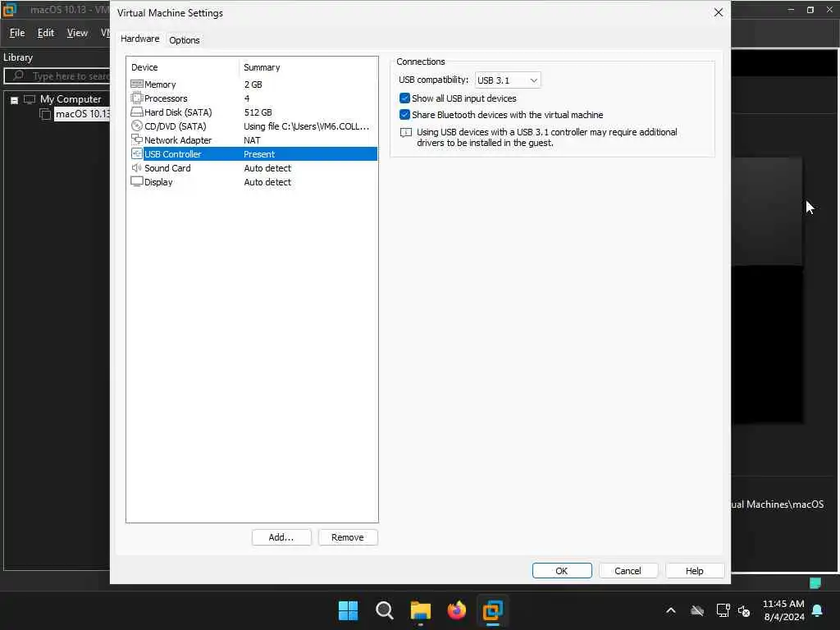
Task: Open the File menu
Action: (x=17, y=33)
